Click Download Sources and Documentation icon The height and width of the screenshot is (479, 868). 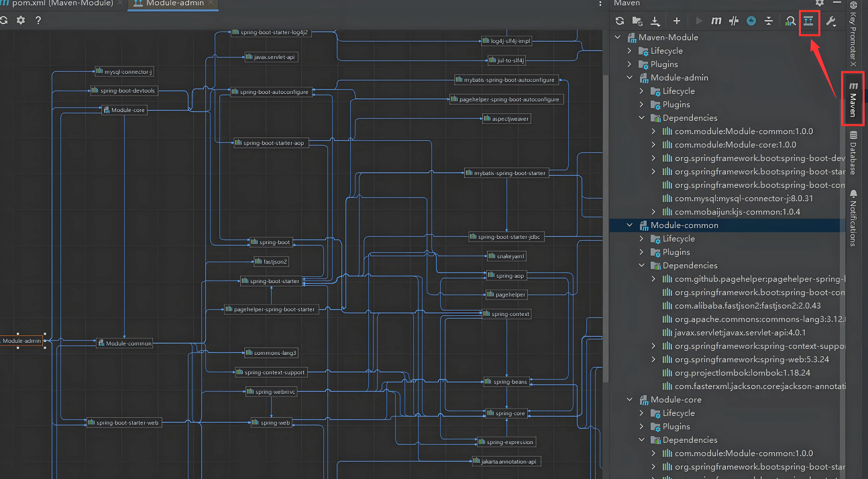click(655, 21)
